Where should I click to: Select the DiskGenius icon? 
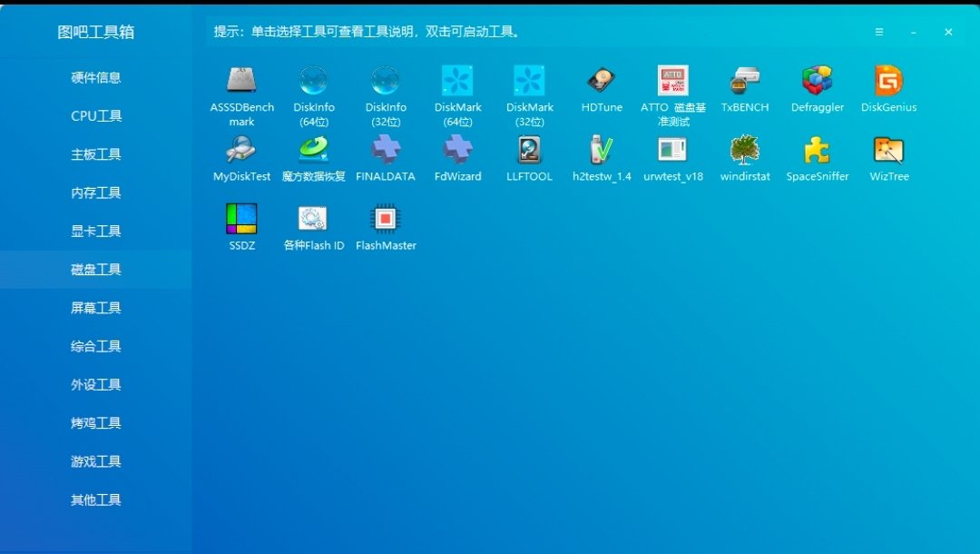pos(888,80)
